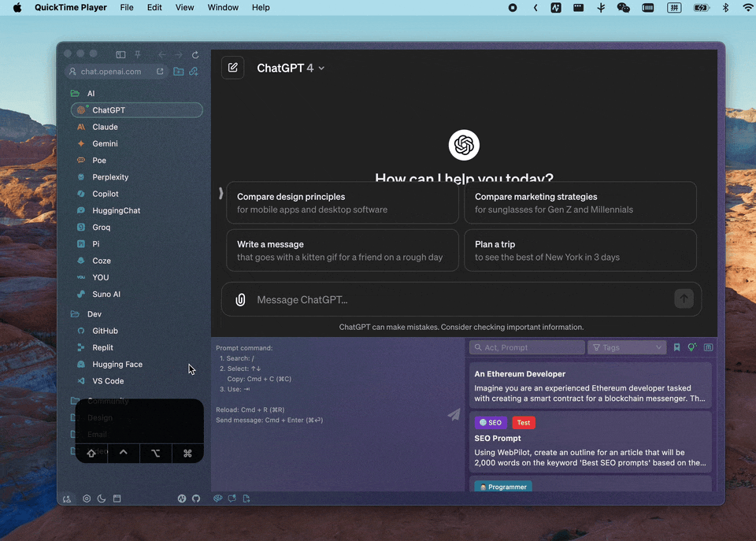
Task: Open current URL in external browser icon
Action: pyautogui.click(x=160, y=72)
